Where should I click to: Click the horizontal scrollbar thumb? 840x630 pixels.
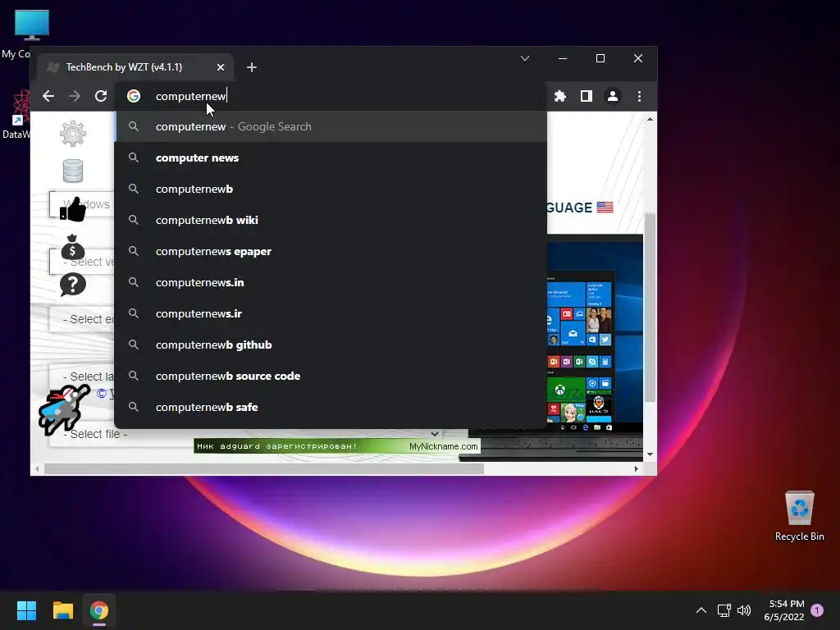263,468
